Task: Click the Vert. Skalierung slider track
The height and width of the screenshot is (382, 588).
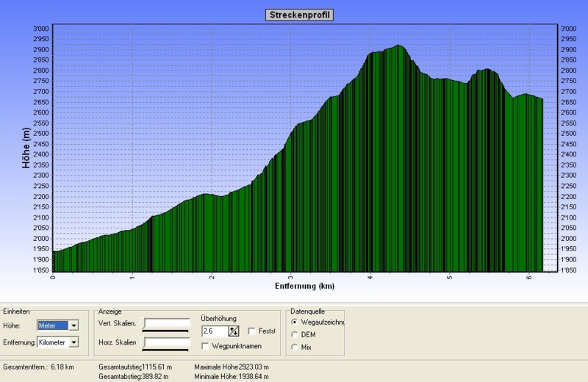Action: coord(167,324)
